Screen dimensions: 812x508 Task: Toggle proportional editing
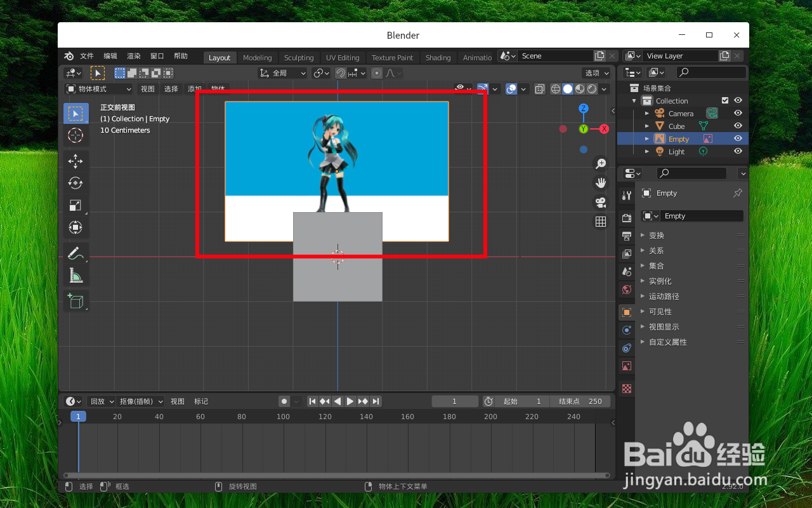coord(377,73)
